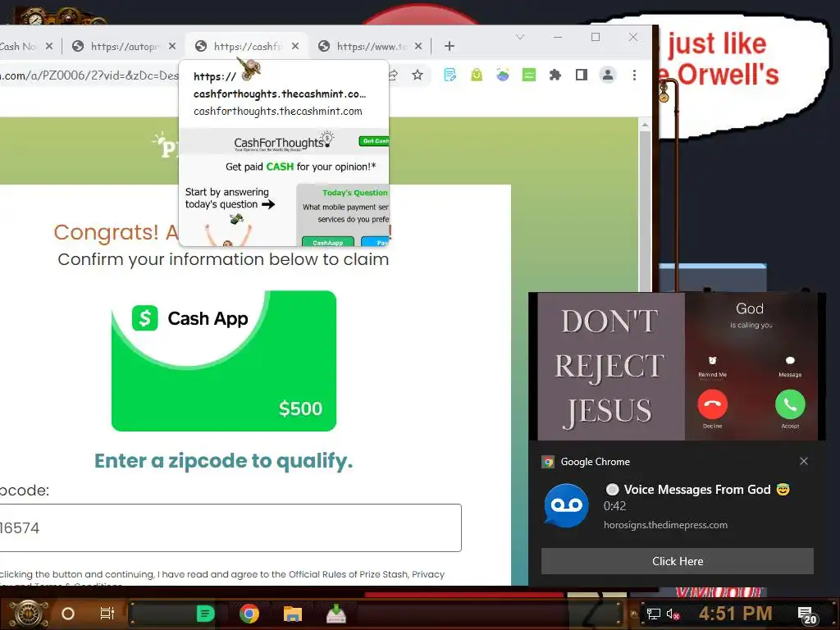Click the $500 Cash App card image
This screenshot has height=630, width=840.
[x=224, y=361]
